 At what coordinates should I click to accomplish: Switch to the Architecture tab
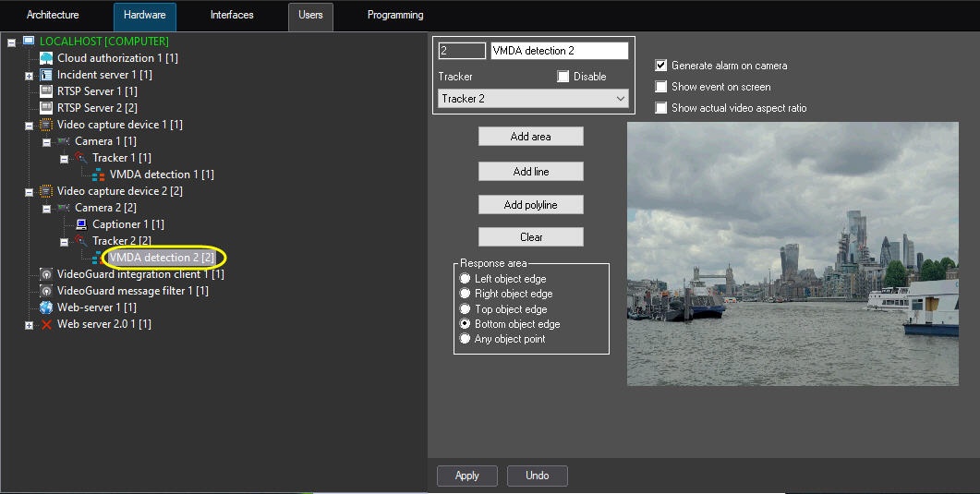53,16
